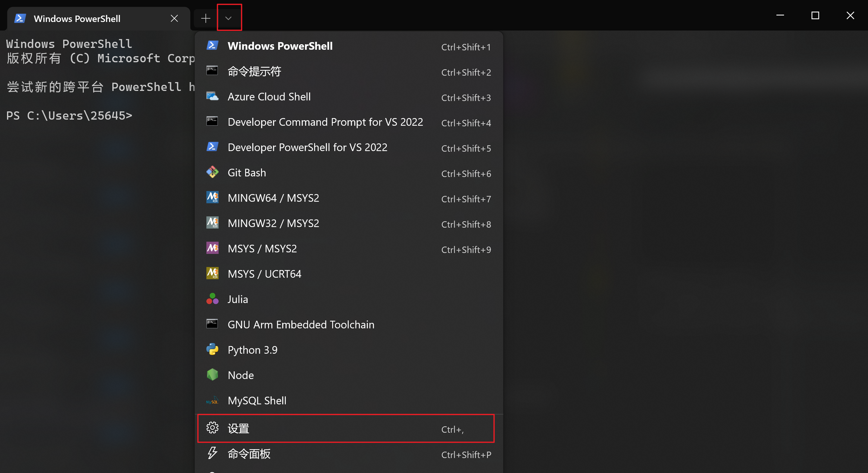
Task: Click the Git Bash icon
Action: (212, 172)
